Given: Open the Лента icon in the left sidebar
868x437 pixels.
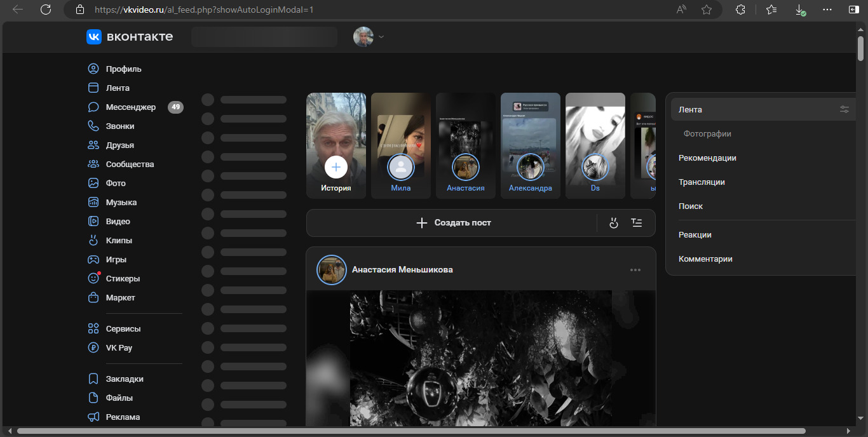Looking at the screenshot, I should [x=93, y=88].
